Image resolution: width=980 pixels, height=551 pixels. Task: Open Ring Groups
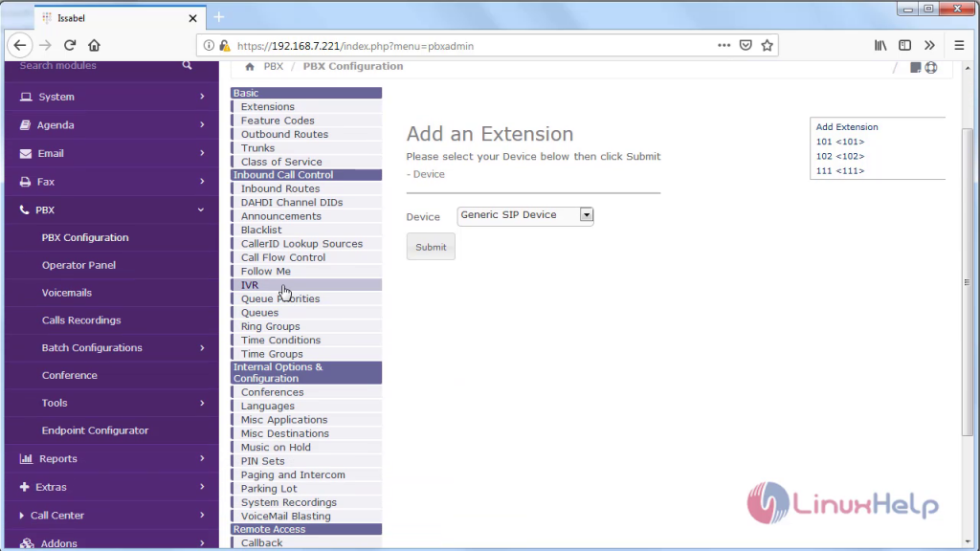tap(270, 326)
